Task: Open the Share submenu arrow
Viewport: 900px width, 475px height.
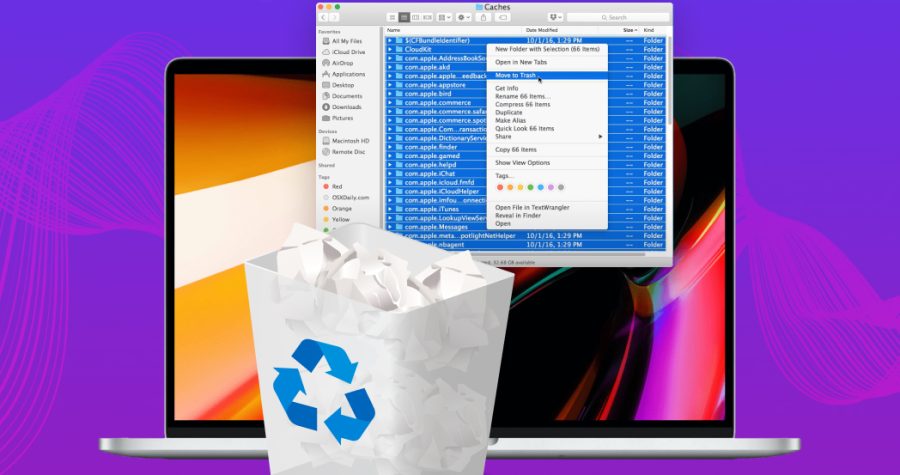Action: tap(600, 136)
